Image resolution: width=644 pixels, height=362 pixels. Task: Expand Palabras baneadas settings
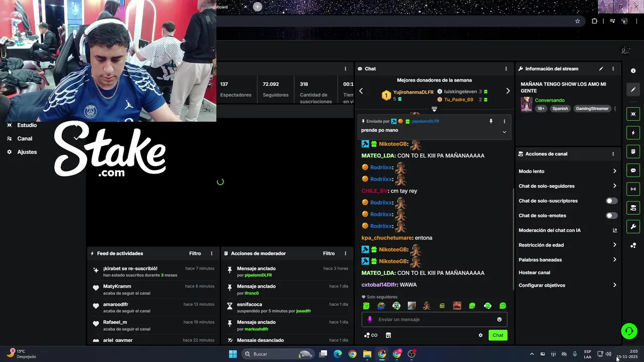click(x=567, y=260)
